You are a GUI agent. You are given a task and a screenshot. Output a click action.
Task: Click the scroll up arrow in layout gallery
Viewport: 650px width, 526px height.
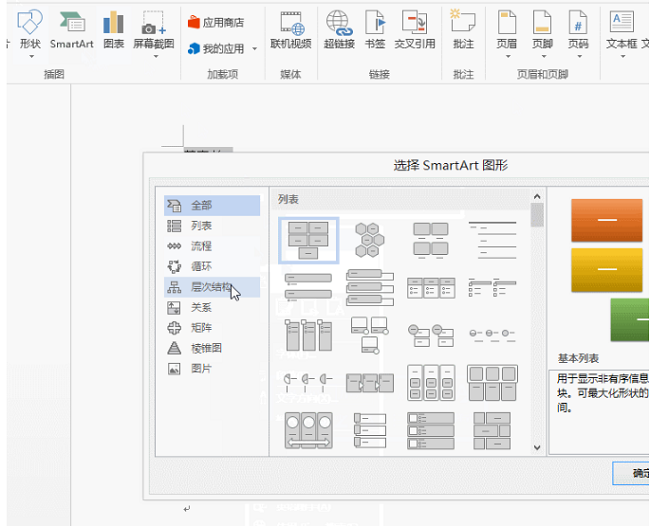[x=537, y=196]
